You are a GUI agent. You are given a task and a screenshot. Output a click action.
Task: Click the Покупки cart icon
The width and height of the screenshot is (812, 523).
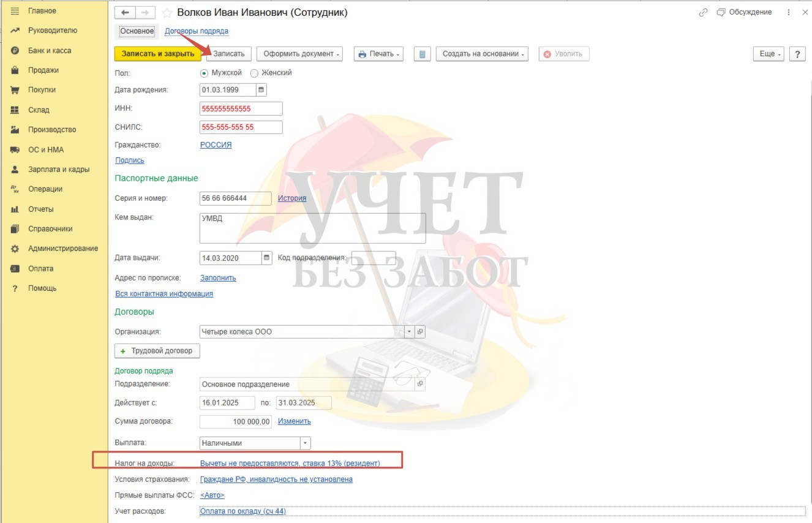pyautogui.click(x=15, y=90)
